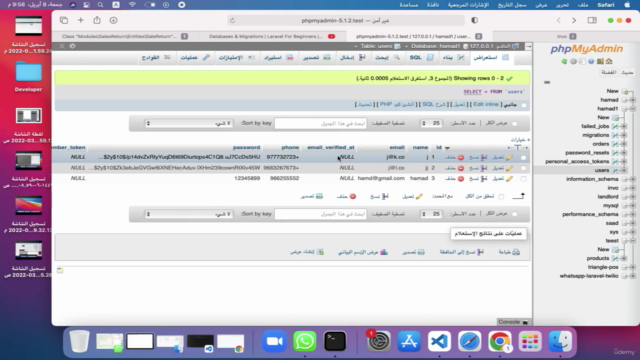The height and width of the screenshot is (360, 640).
Task: Open the bottom rows-count dropdown showing 25
Action: [x=431, y=214]
